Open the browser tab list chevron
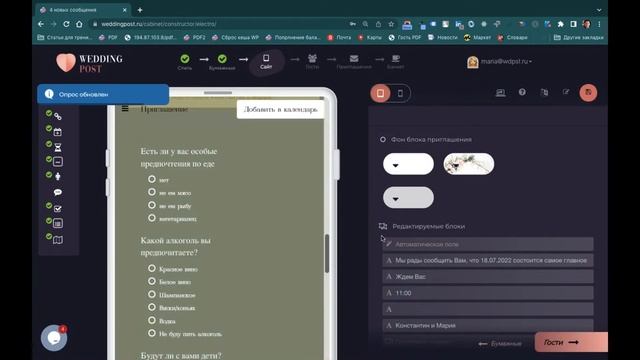The width and height of the screenshot is (640, 360). point(599,10)
